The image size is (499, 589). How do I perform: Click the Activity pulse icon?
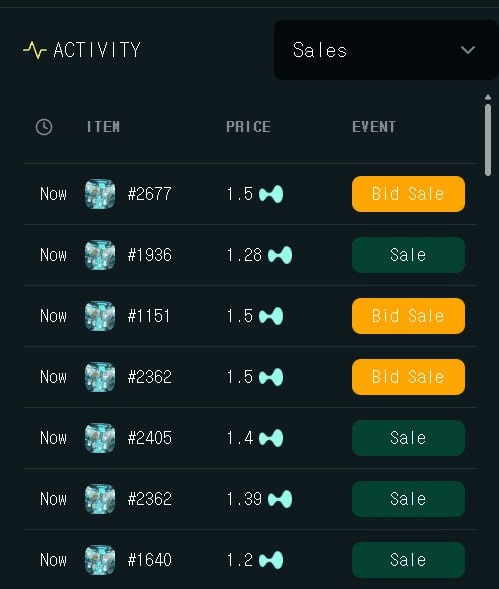coord(35,50)
